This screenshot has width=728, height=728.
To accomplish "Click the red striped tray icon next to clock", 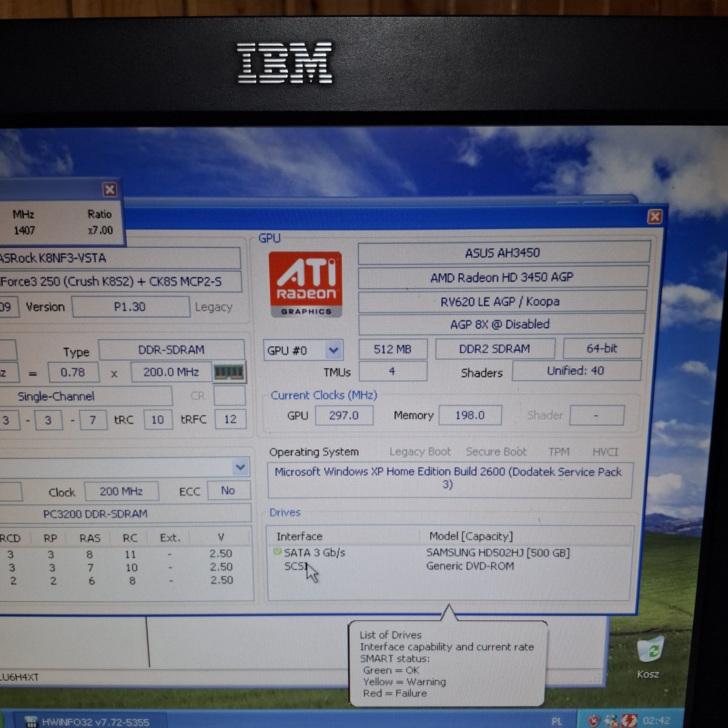I will pos(629,720).
